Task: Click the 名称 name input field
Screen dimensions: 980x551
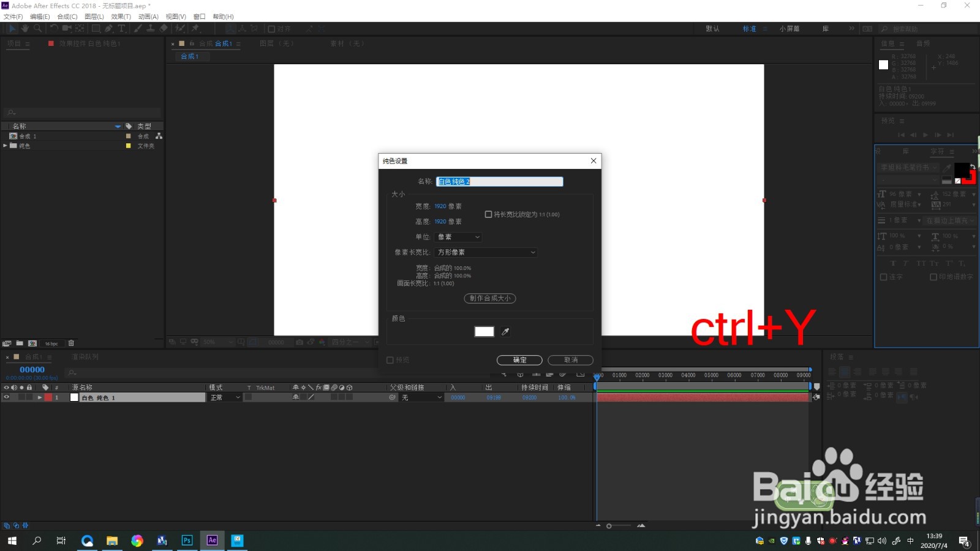Action: [499, 181]
